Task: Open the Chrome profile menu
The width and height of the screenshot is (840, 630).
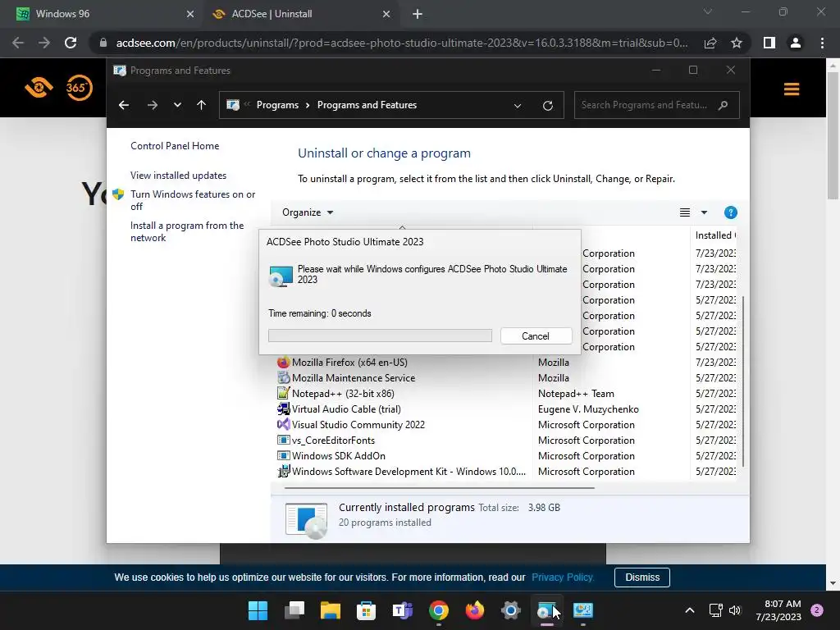Action: click(x=796, y=43)
